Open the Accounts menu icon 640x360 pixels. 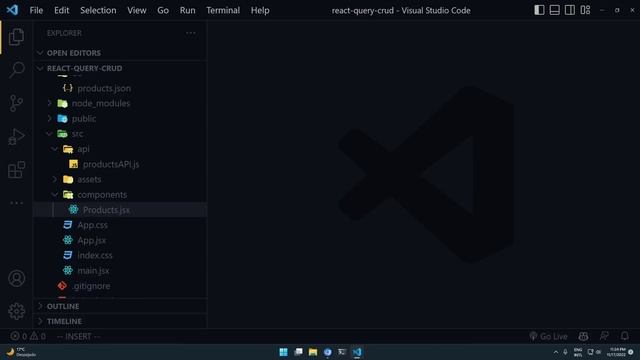coord(16,278)
